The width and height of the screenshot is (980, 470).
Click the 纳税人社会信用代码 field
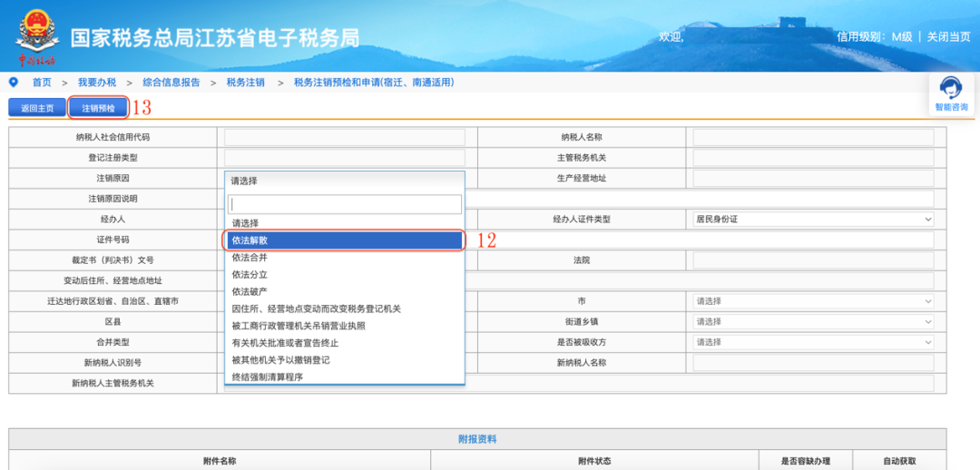coord(345,138)
